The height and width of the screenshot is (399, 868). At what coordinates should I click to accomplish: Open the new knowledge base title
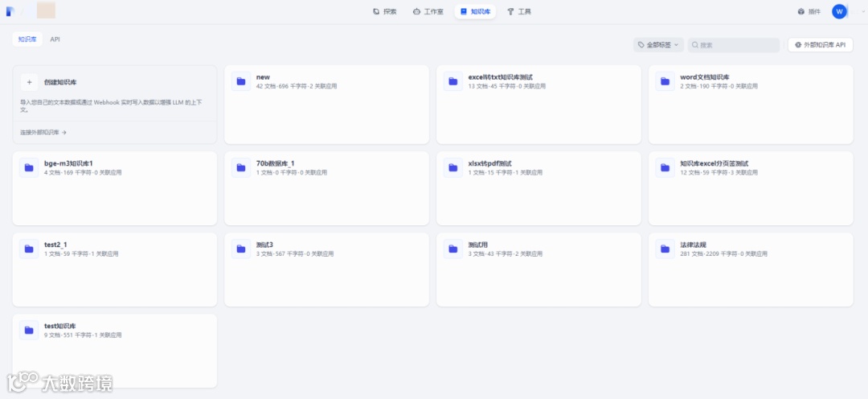tap(263, 77)
